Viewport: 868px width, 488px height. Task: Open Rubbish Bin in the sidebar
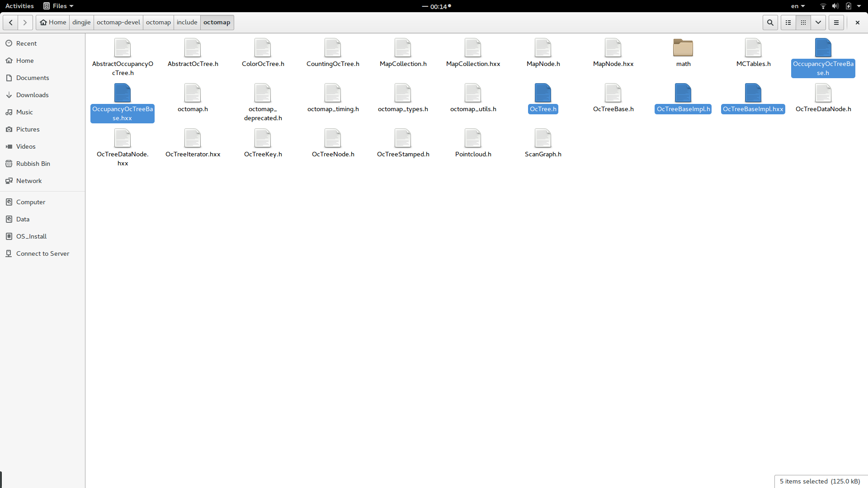[x=33, y=164]
